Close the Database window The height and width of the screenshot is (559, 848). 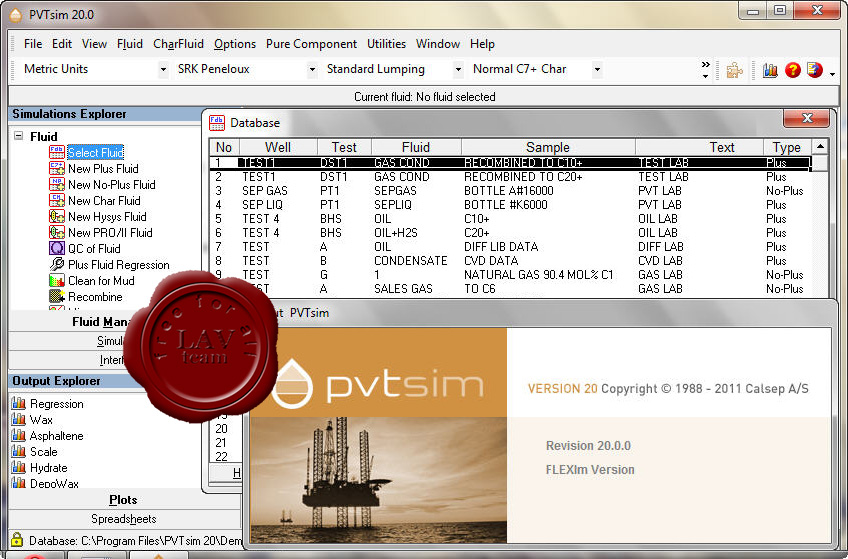pyautogui.click(x=806, y=118)
